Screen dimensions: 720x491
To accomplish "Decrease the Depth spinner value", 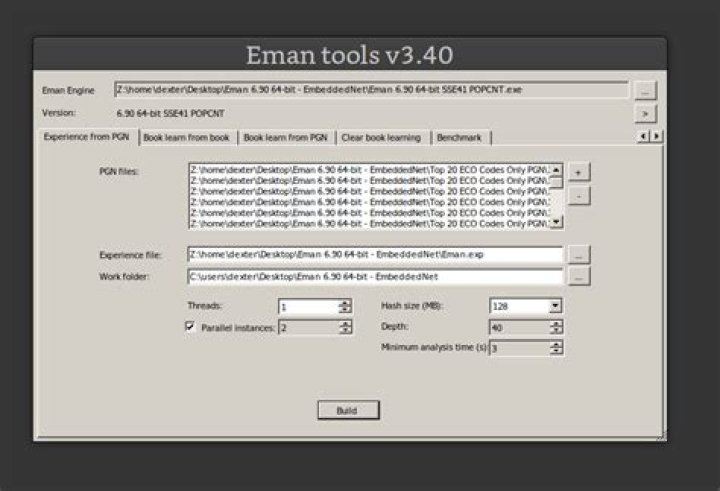I will (x=556, y=331).
